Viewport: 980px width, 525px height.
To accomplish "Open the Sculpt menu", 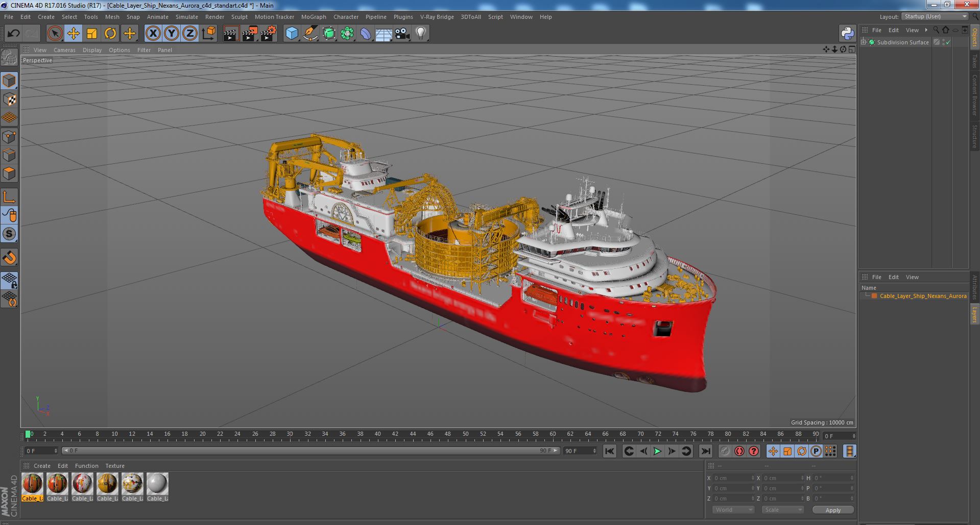I will [x=239, y=17].
